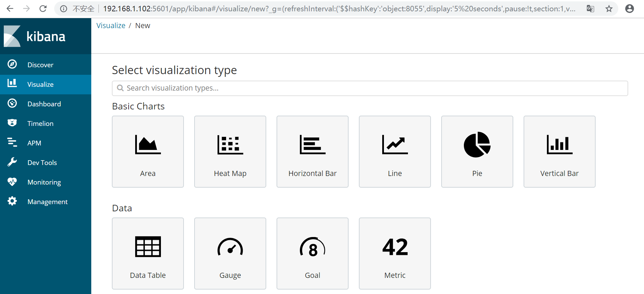Bookmark this page with the star

click(609, 9)
